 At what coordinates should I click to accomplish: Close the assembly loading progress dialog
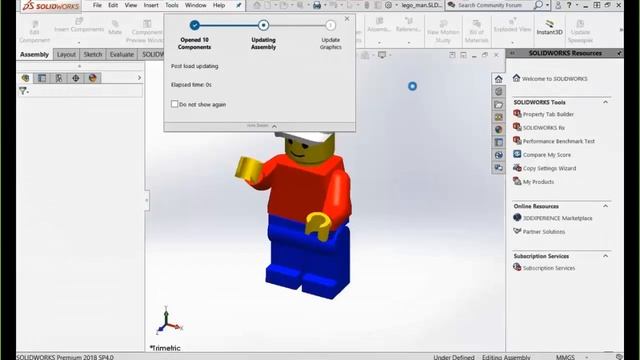347,19
